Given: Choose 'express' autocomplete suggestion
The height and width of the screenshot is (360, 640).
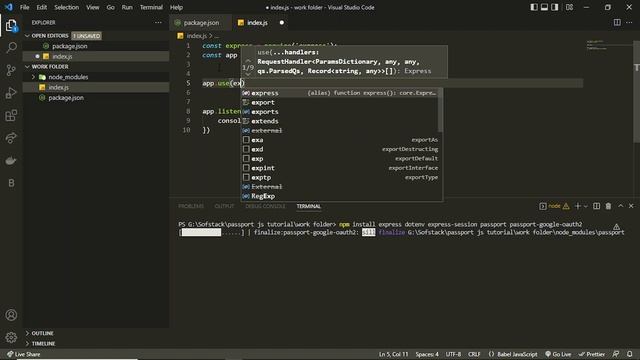Looking at the screenshot, I should point(340,93).
